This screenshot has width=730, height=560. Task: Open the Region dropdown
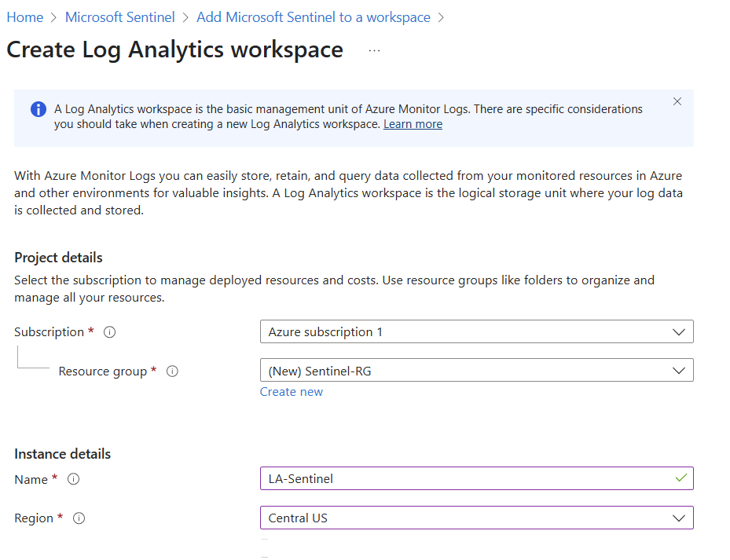477,518
